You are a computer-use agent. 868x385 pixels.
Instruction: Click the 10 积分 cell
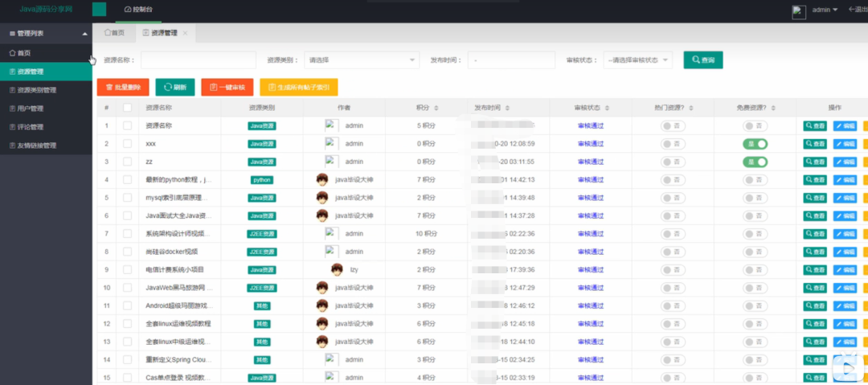(426, 234)
